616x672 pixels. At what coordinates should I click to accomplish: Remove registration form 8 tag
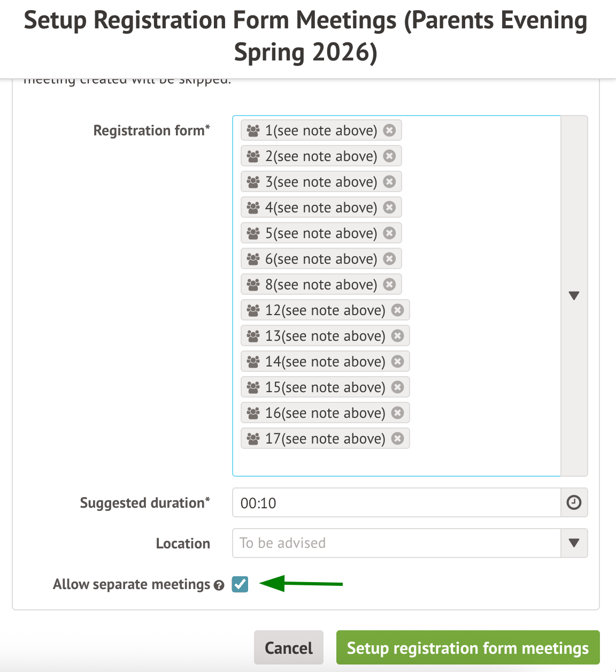(x=390, y=284)
